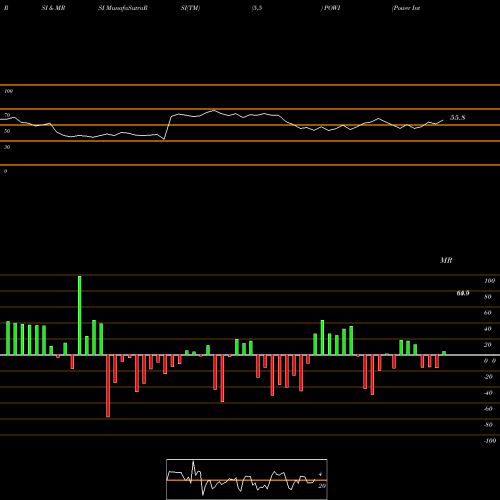Click the 80 label on MR axis
The height and width of the screenshot is (500, 500).
488,297
